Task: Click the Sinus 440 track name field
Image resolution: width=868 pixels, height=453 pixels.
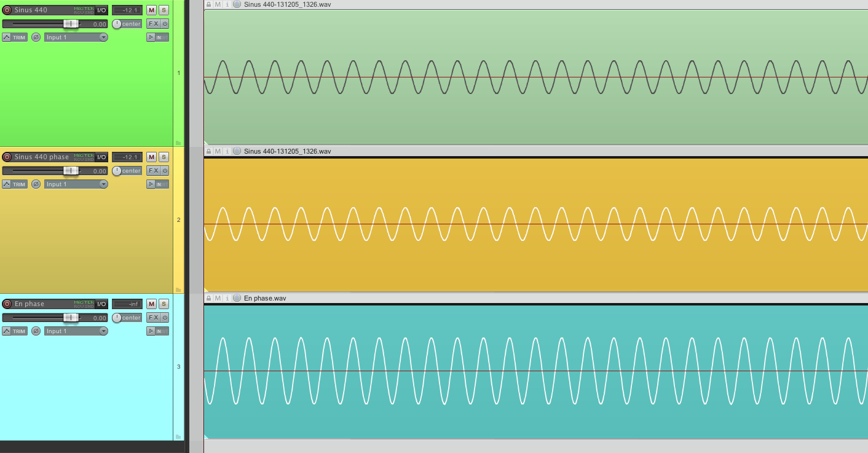Action: (43, 10)
